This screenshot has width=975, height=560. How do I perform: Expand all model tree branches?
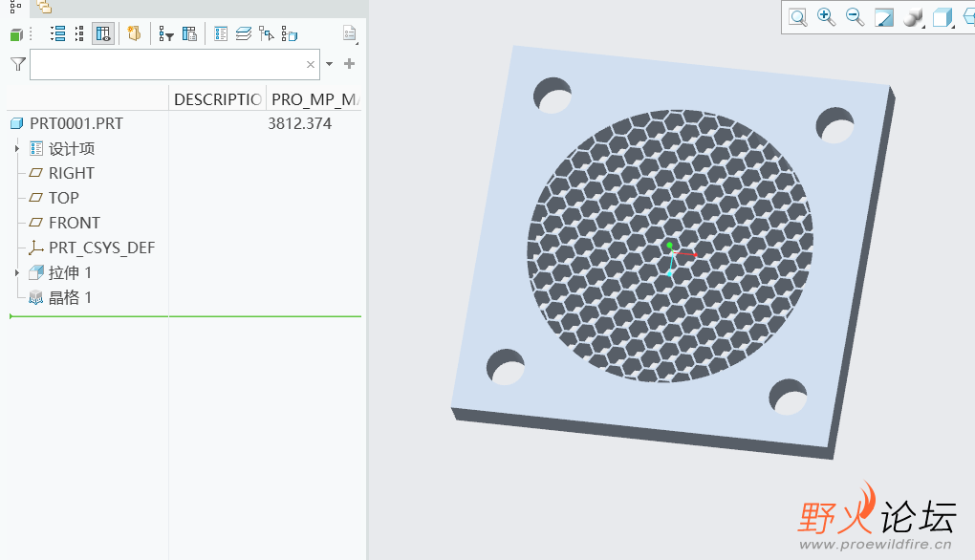click(57, 33)
